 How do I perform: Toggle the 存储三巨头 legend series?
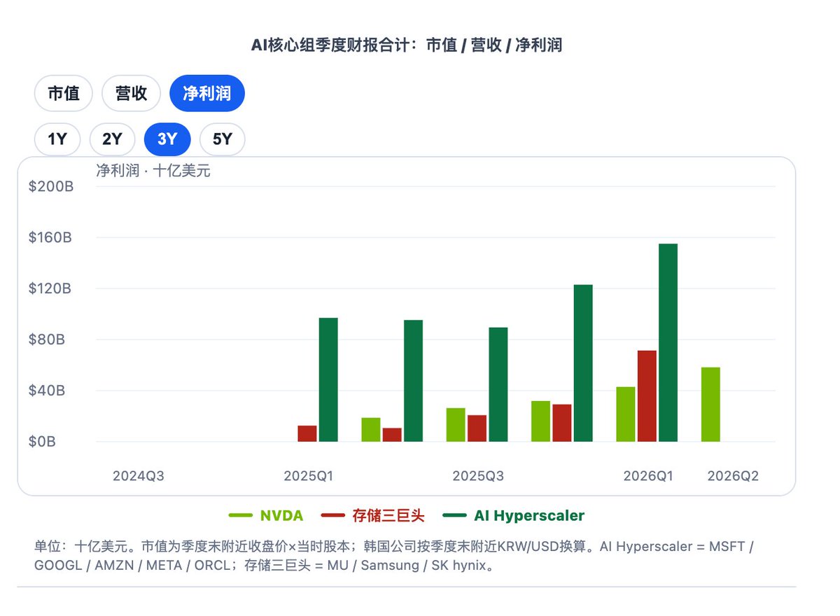point(373,516)
